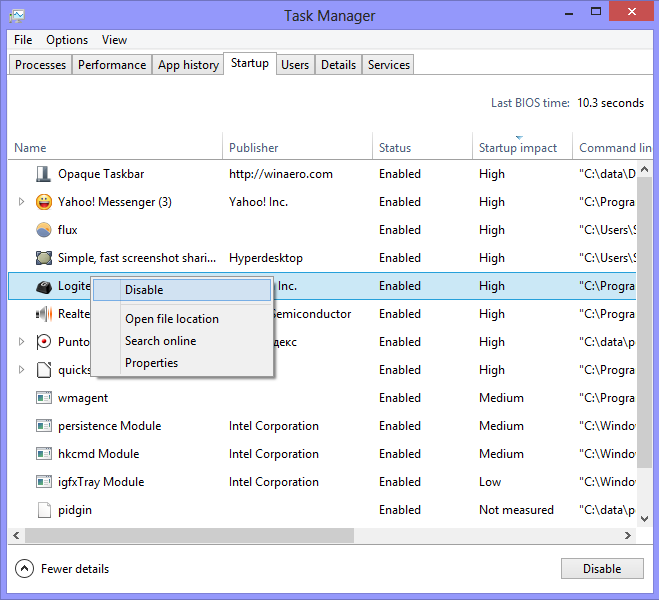659x600 pixels.
Task: Collapse view with Fewer details arrow
Action: tap(24, 569)
